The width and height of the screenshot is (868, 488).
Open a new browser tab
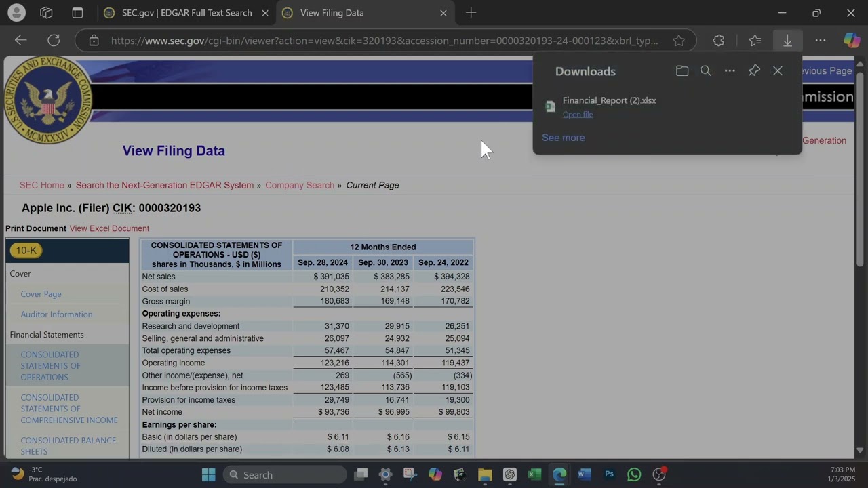471,12
